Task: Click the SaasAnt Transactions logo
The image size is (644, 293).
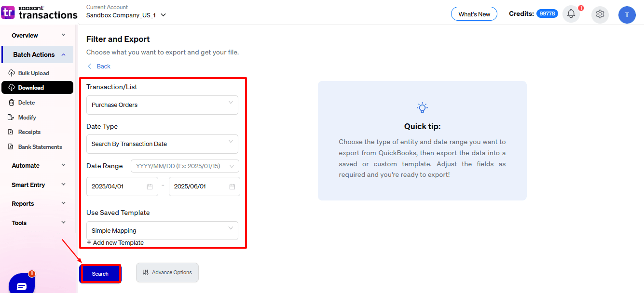Action: pos(39,12)
